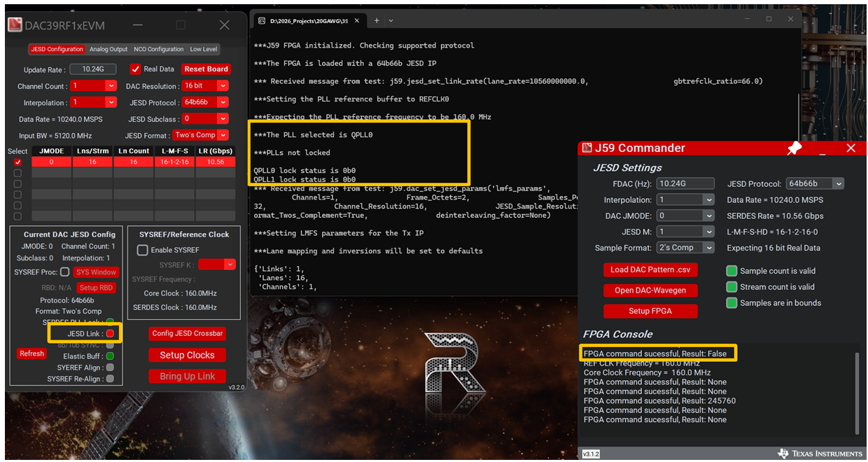This screenshot has height=462, width=868.
Task: Toggle the Real Data checkbox
Action: pyautogui.click(x=136, y=69)
